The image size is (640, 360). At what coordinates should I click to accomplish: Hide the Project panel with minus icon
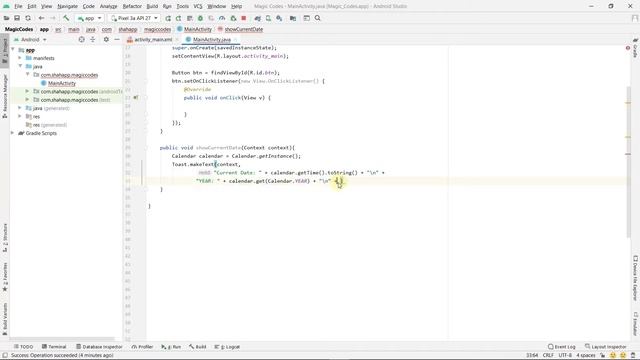click(x=117, y=40)
